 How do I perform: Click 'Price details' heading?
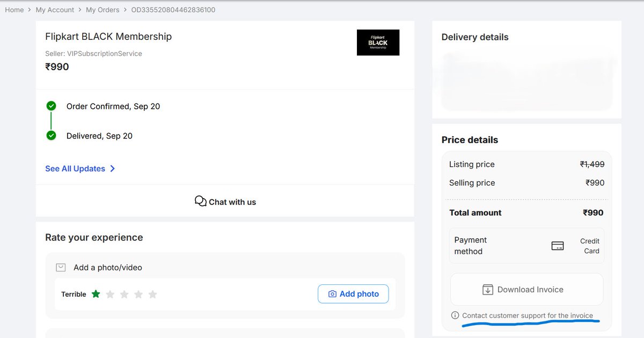click(470, 139)
